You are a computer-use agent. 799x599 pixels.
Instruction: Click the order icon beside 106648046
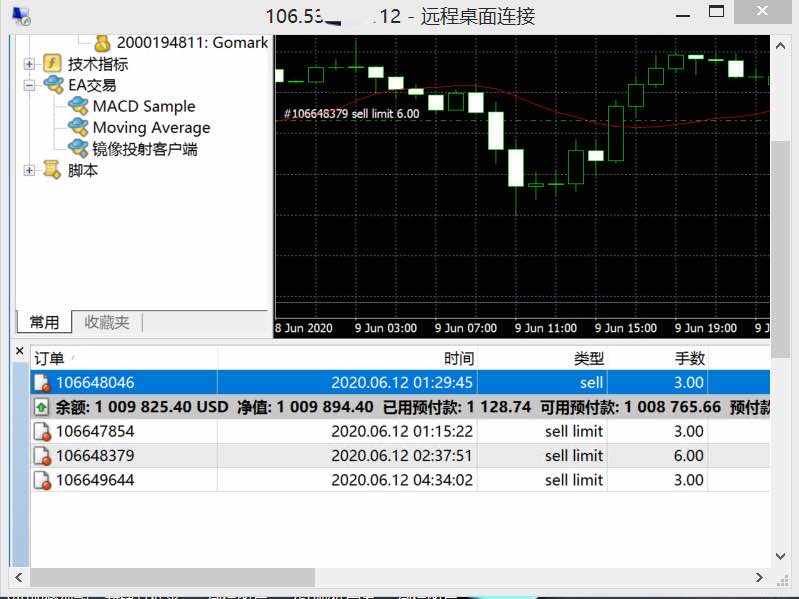pyautogui.click(x=42, y=383)
